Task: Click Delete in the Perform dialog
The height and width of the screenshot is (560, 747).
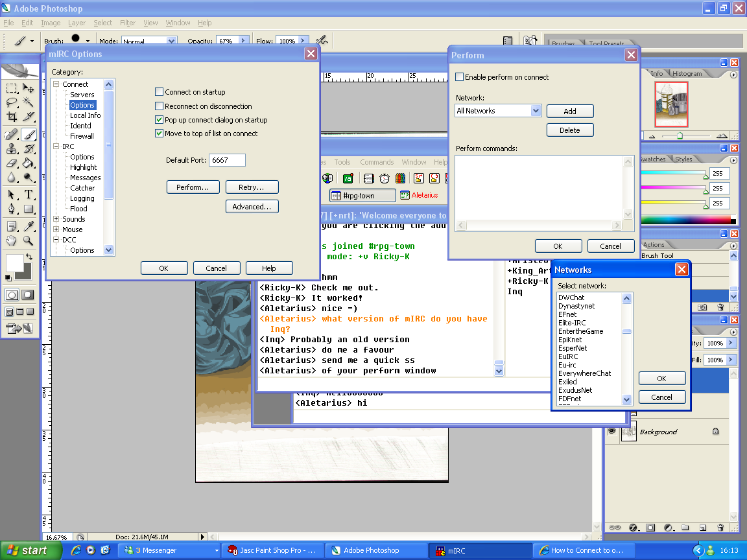Action: 570,130
